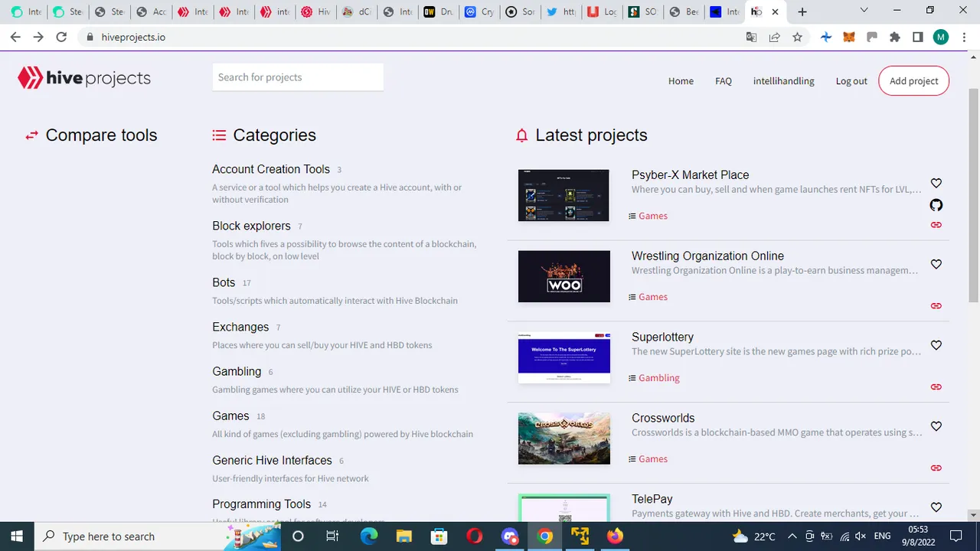
Task: Open link icon for Psyber-X Market Place
Action: (x=936, y=225)
